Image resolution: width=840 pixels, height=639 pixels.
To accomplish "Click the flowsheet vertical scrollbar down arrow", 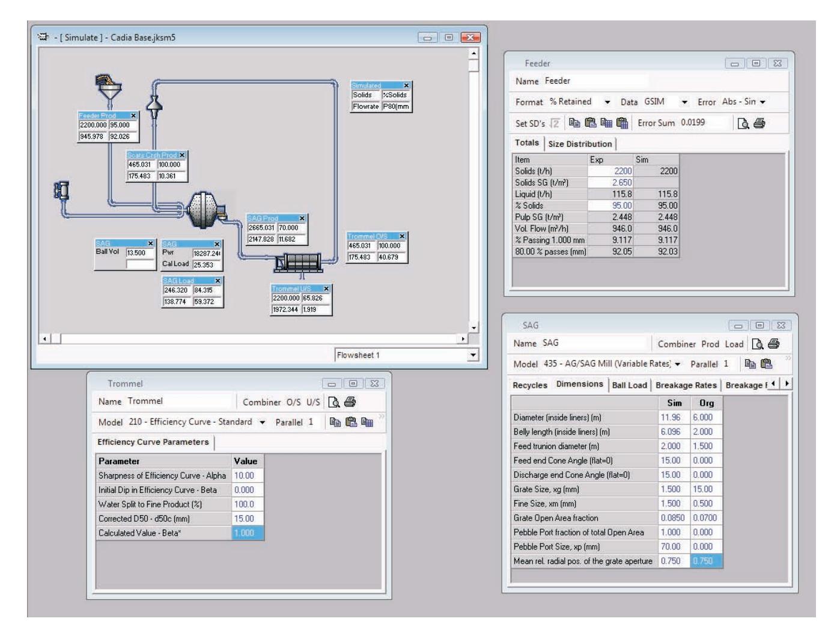I will point(473,328).
